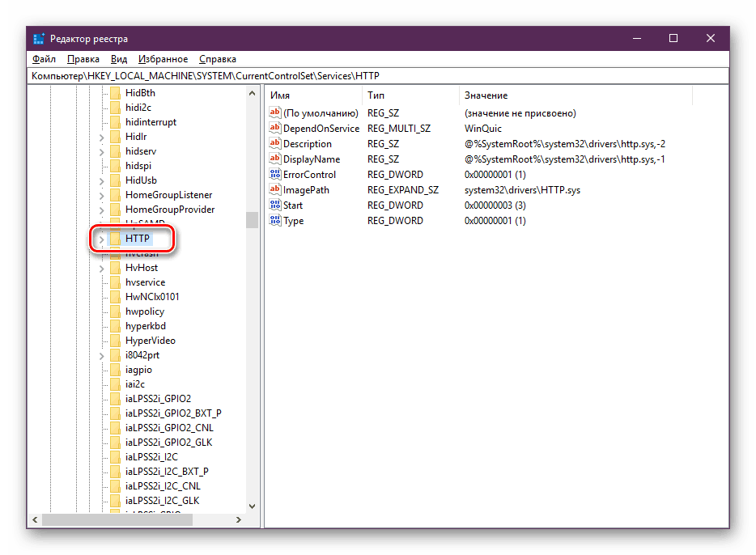Sort values by Тип column header
This screenshot has height=555, width=756.
(411, 95)
